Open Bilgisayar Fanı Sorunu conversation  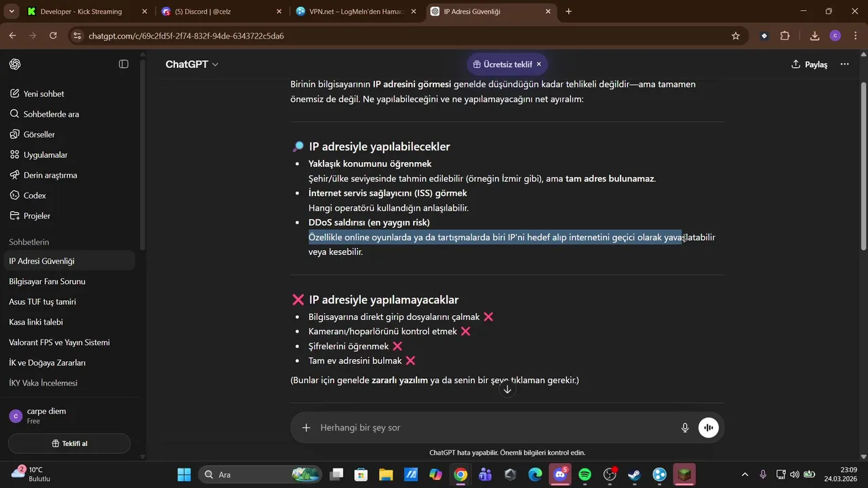coord(69,281)
